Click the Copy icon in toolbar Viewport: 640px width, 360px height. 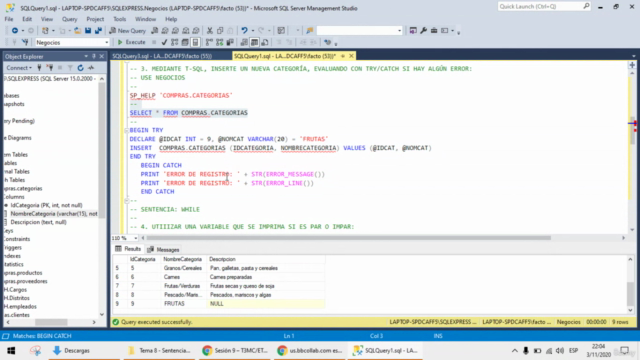[x=220, y=31]
